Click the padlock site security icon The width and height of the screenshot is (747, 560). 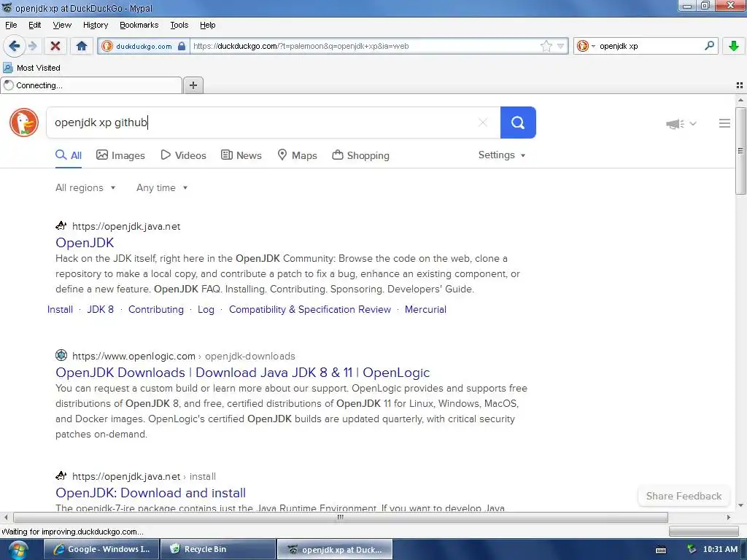182,46
